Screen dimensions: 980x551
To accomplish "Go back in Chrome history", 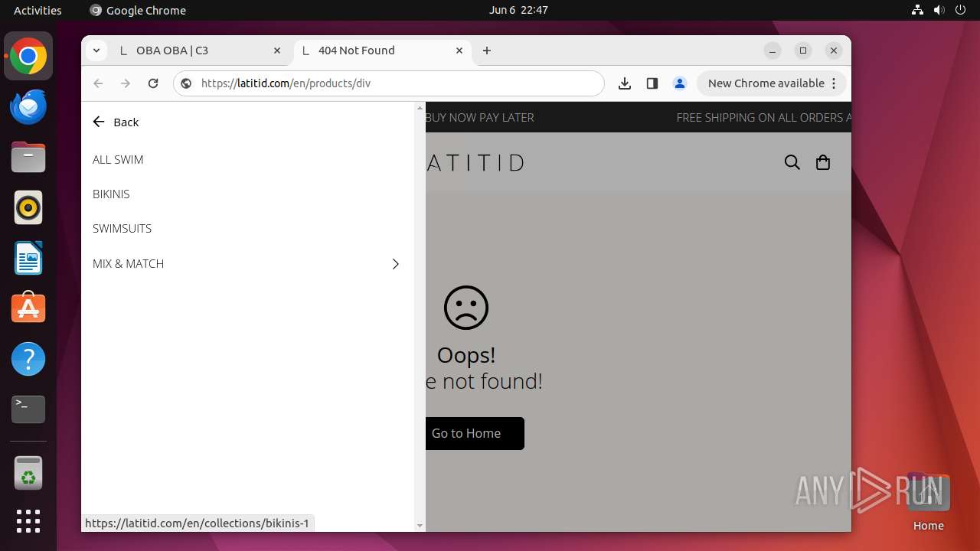I will [98, 83].
